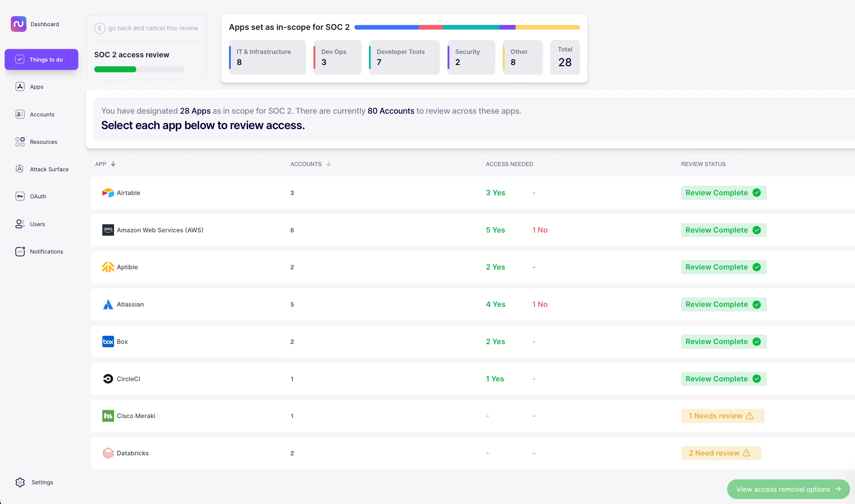Go to the Dashboard menu item
Image resolution: width=855 pixels, height=504 pixels.
[x=44, y=24]
